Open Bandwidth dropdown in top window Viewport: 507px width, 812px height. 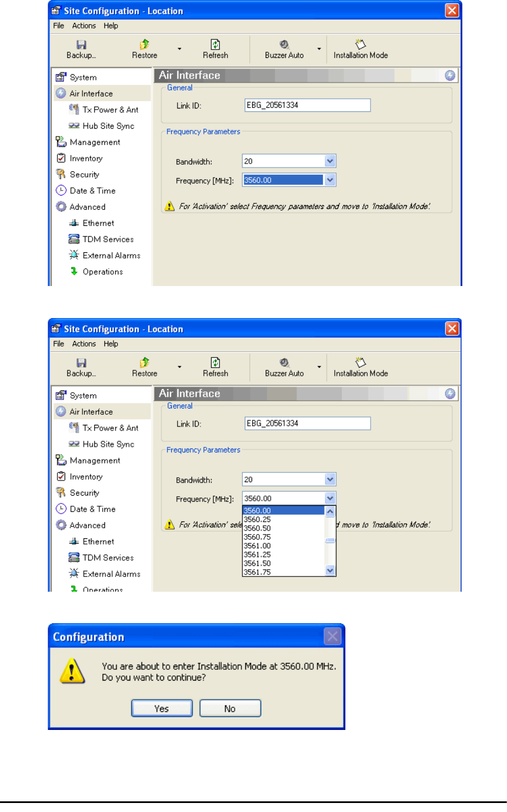point(330,161)
